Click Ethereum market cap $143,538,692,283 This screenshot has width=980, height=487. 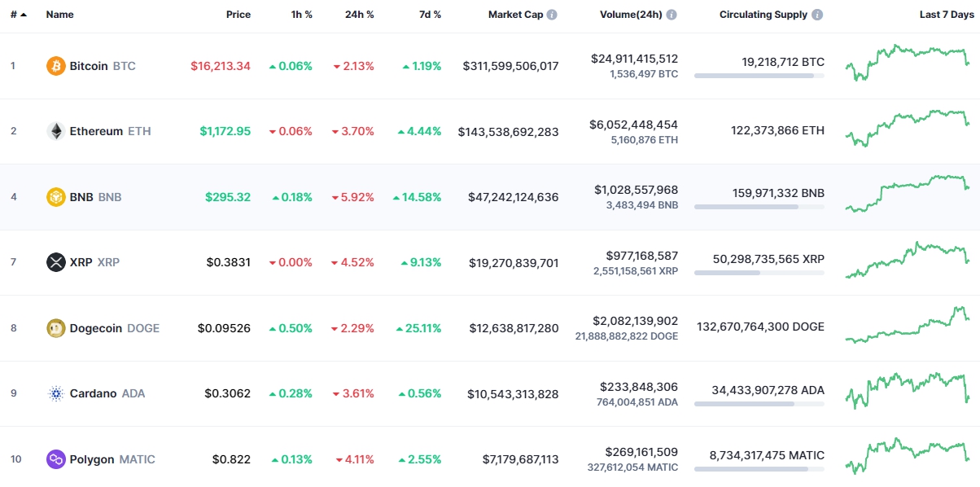point(509,131)
